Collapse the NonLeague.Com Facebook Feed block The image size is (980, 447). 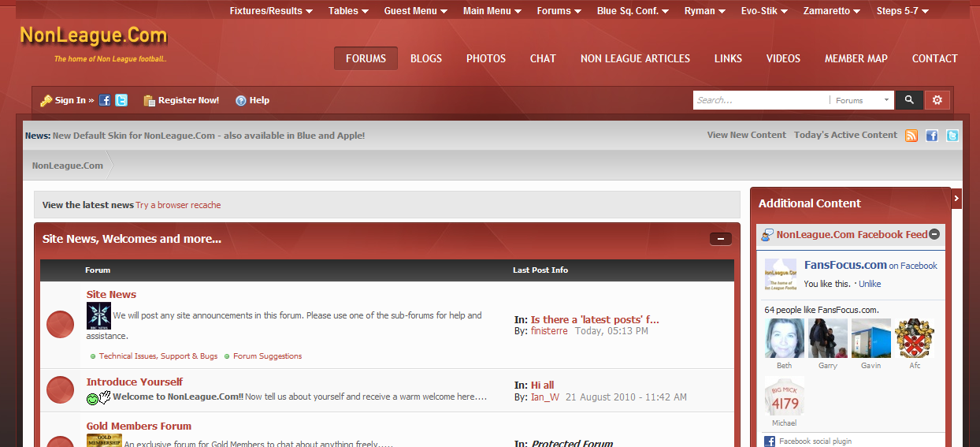[934, 234]
